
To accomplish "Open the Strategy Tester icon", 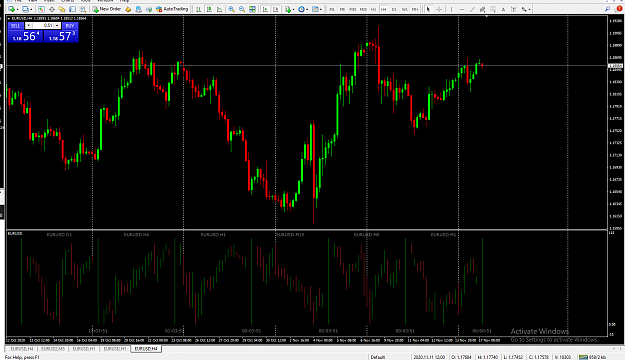I will pyautogui.click(x=83, y=9).
